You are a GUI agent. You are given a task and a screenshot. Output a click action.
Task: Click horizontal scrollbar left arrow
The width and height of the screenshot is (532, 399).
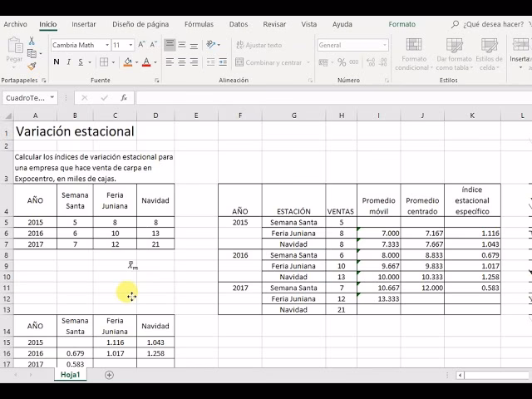(460, 375)
